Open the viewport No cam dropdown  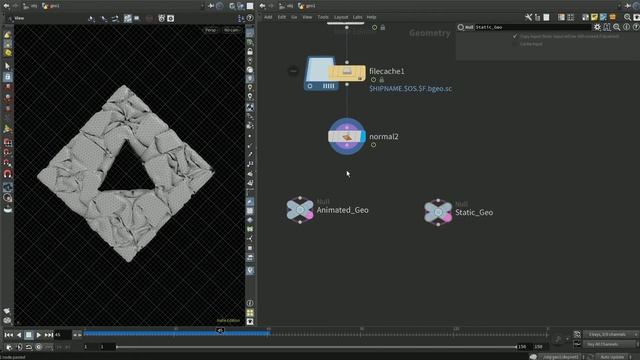[x=231, y=30]
